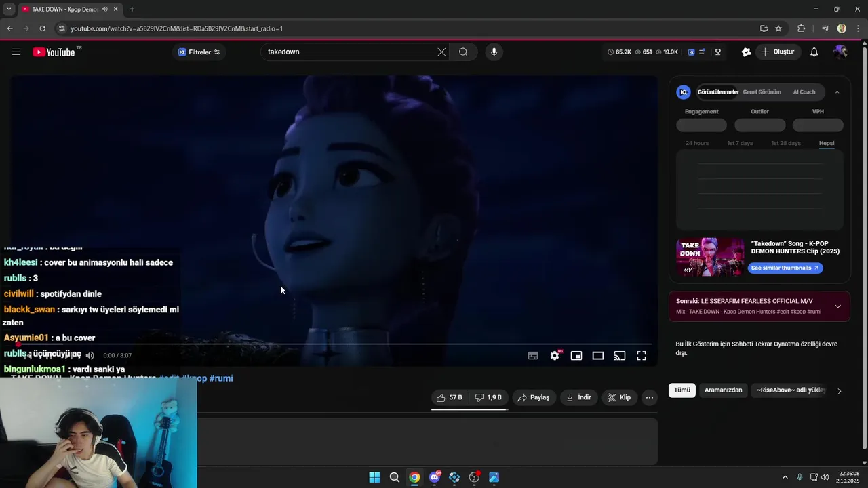This screenshot has height=488, width=868.
Task: Select the Aramanızdan filter chip
Action: point(723,390)
